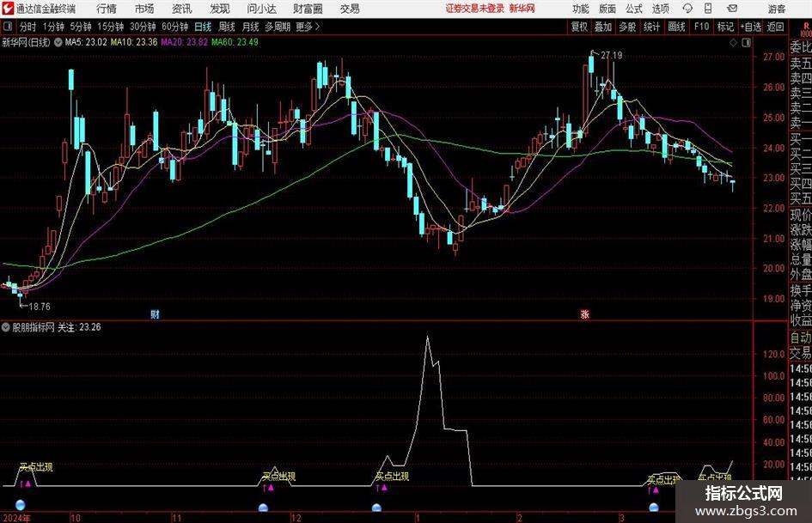Image resolution: width=812 pixels, height=523 pixels.
Task: Open the 问小达 menu
Action: (x=261, y=9)
